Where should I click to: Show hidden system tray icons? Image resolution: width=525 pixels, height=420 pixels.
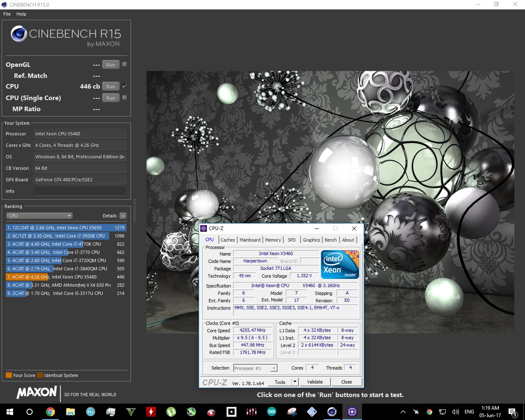403,412
